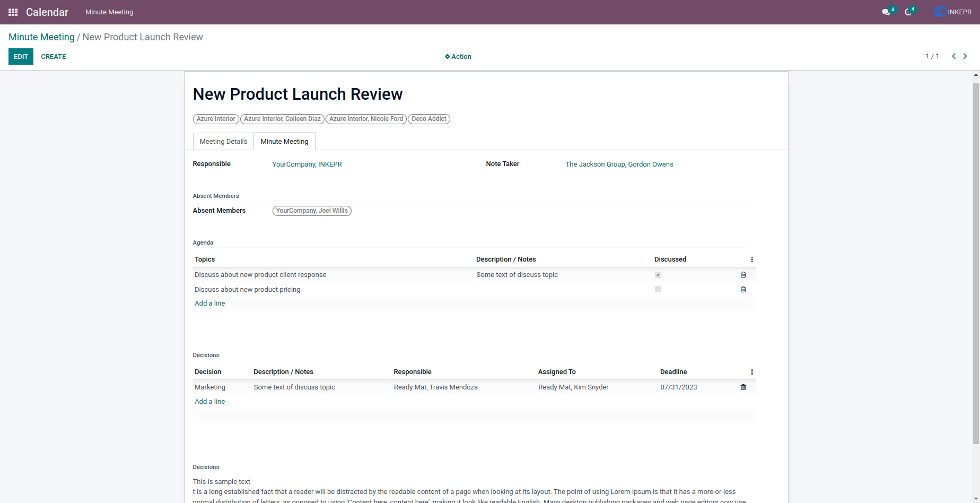Switch to Meeting Details tab
The image size is (980, 503).
click(223, 142)
